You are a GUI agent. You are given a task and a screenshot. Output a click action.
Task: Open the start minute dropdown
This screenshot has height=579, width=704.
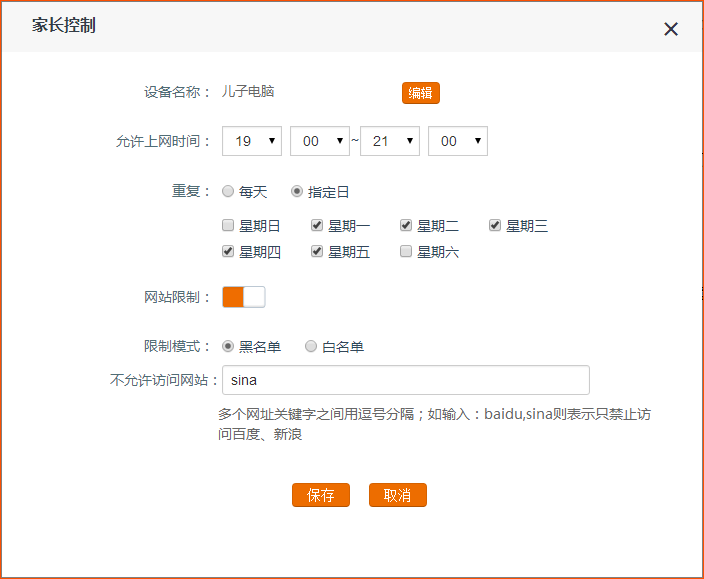tap(320, 141)
